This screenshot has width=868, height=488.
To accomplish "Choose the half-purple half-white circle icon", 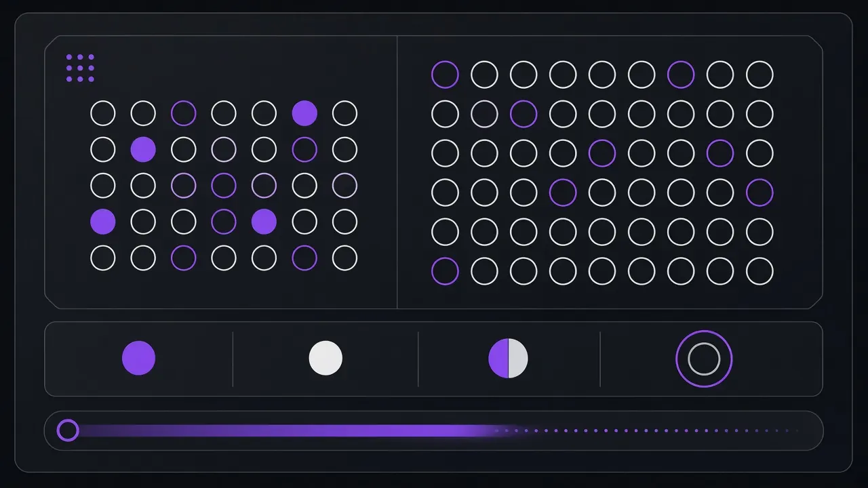I will point(508,358).
